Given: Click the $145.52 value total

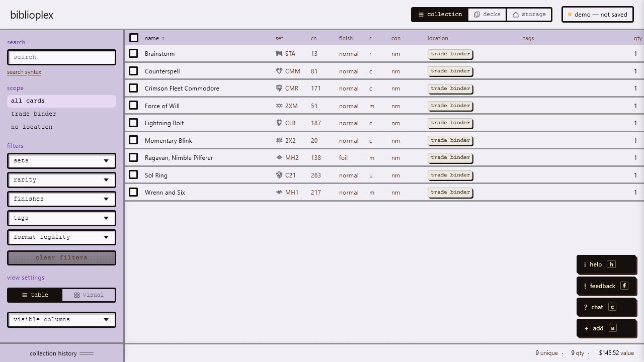Looking at the screenshot, I should tap(616, 353).
